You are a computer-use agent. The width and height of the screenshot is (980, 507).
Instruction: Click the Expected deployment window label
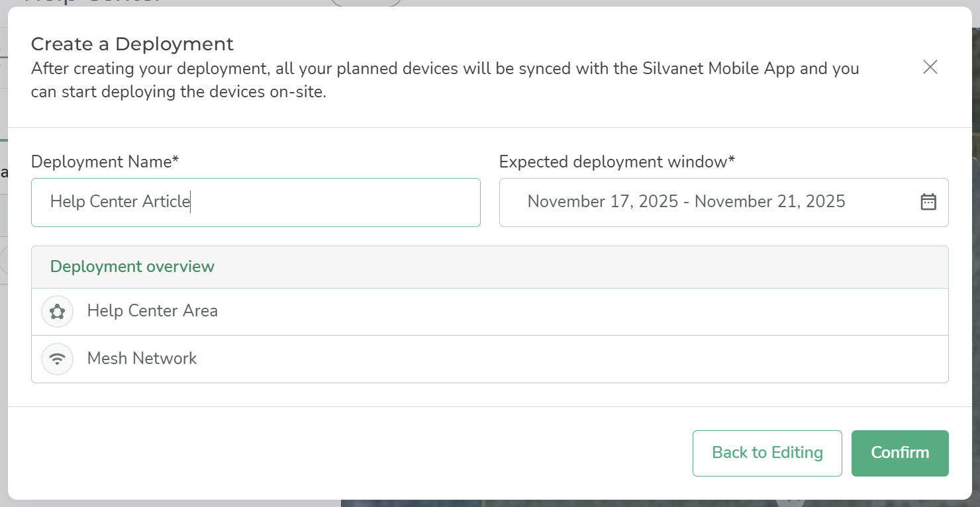(x=616, y=162)
